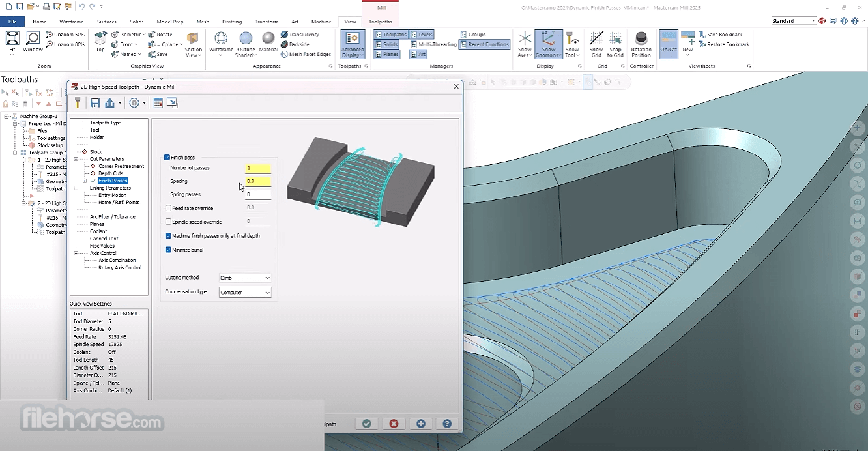The image size is (868, 451).
Task: Click the Spacing input field
Action: point(258,181)
